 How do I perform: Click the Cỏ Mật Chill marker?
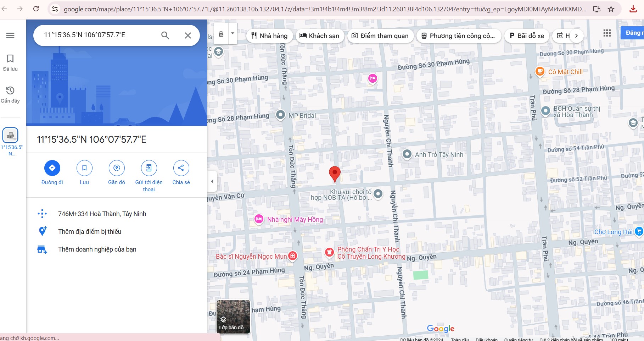coord(540,71)
